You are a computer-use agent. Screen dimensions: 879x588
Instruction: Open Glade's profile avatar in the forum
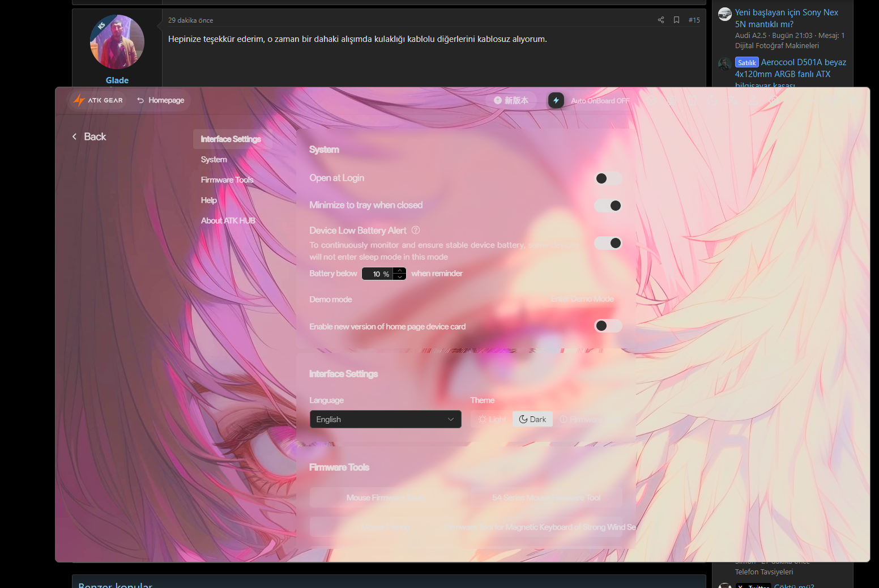coord(117,42)
